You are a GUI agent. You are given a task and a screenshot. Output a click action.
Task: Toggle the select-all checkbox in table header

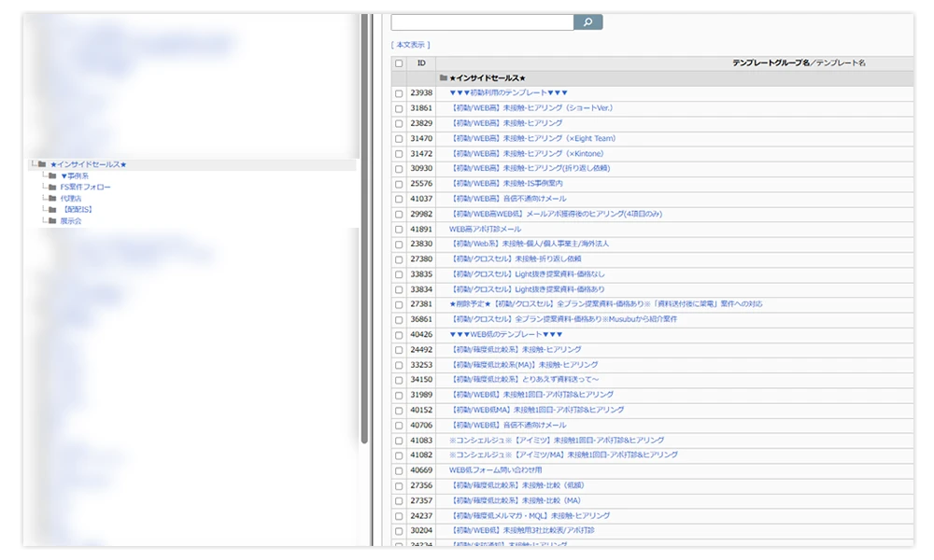(399, 63)
